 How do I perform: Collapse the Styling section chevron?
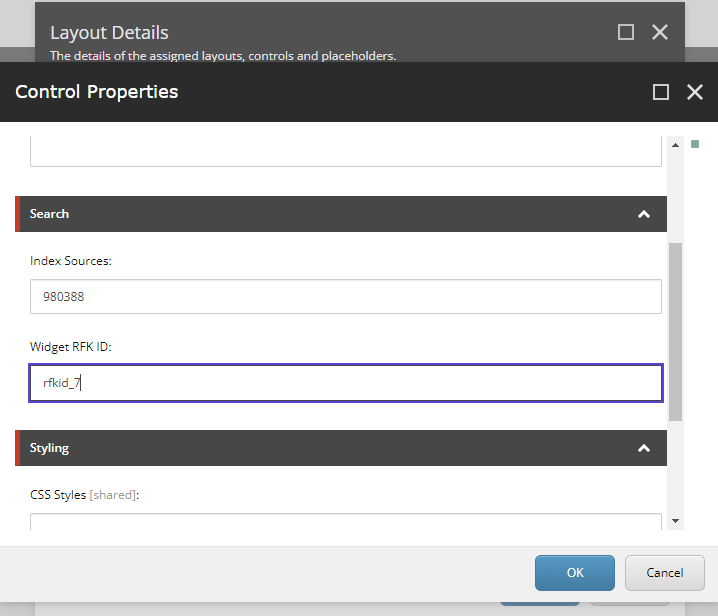click(644, 448)
